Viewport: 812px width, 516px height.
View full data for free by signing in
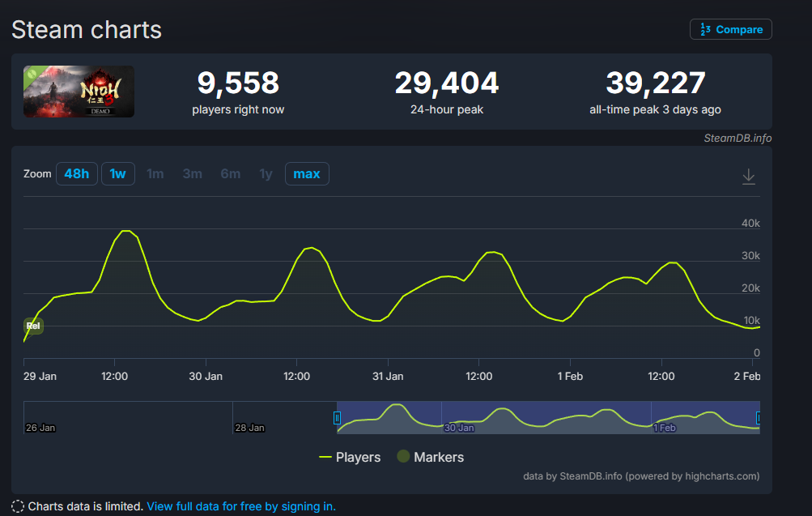[240, 505]
